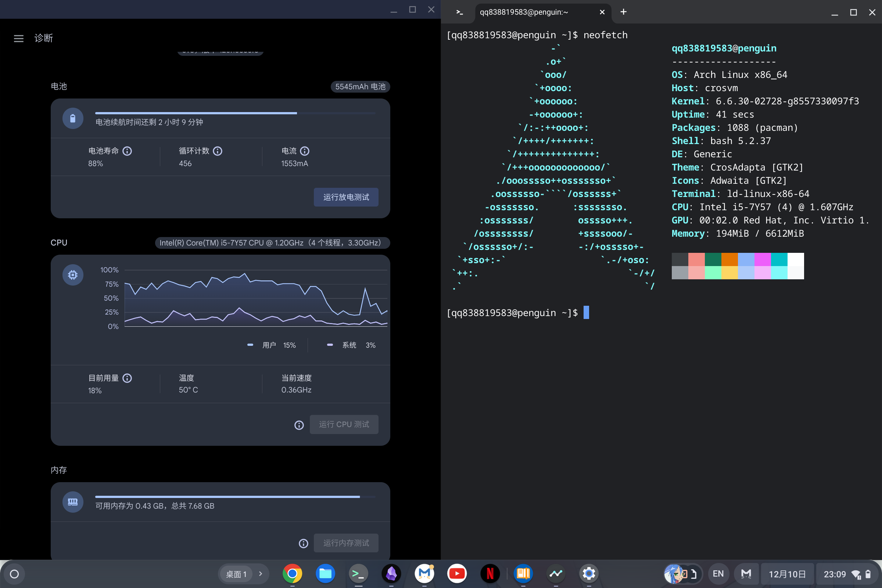Image resolution: width=882 pixels, height=588 pixels.
Task: Click info icon beside CPU test button
Action: 299,425
